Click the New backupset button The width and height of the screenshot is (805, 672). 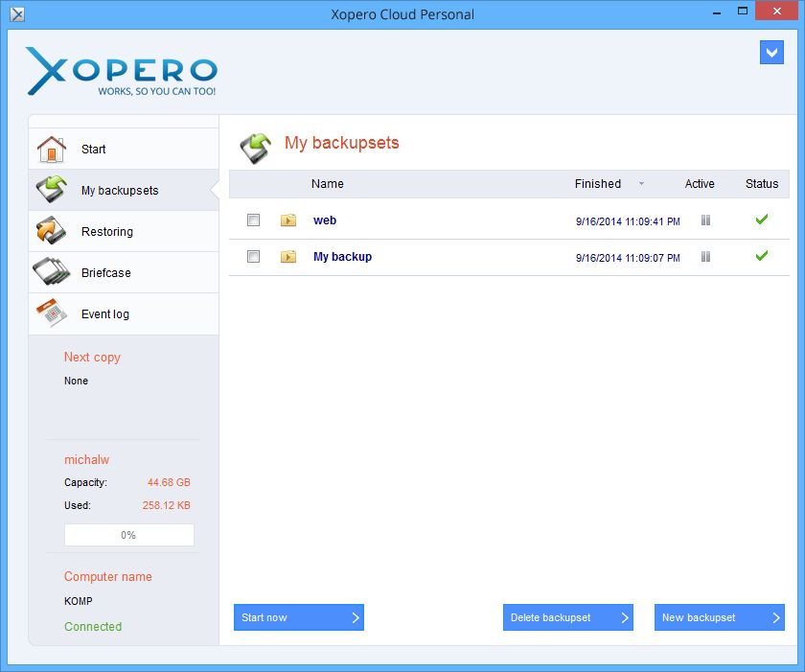pyautogui.click(x=720, y=617)
